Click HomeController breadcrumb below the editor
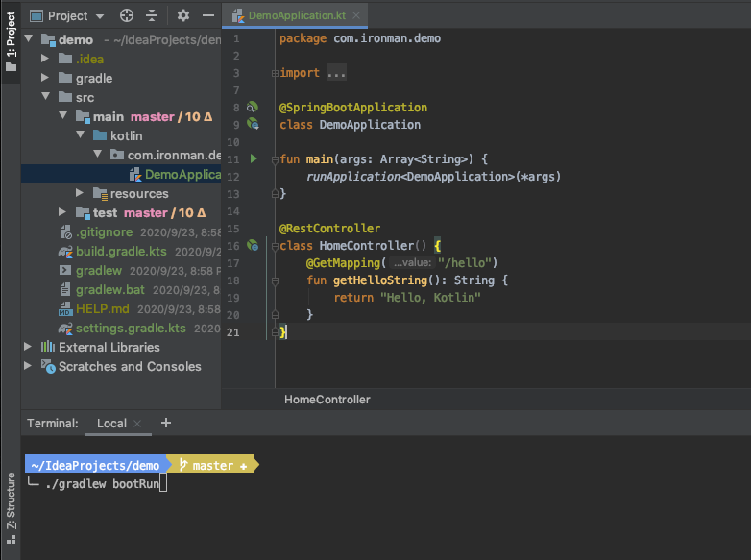The image size is (751, 560). click(x=327, y=400)
